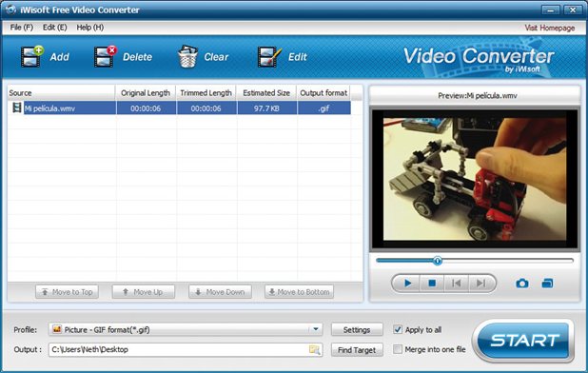Open the File (F) menu
588x373 pixels.
coord(21,28)
